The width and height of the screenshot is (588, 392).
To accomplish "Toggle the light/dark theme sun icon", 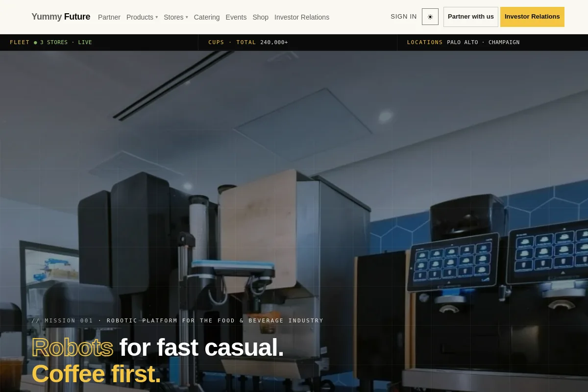I will (430, 17).
